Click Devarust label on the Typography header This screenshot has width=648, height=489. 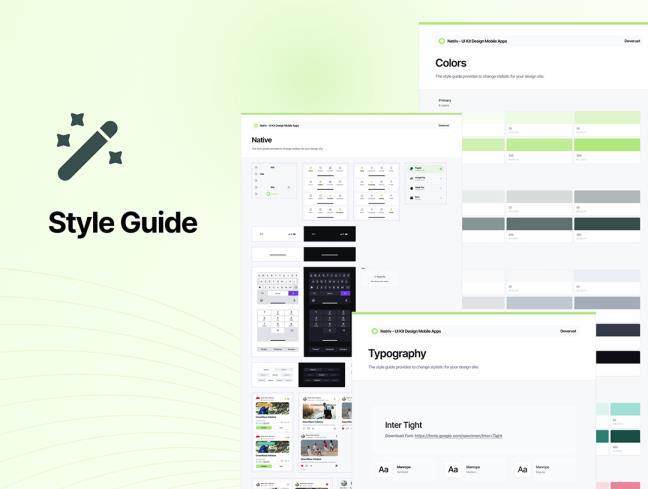coord(568,331)
